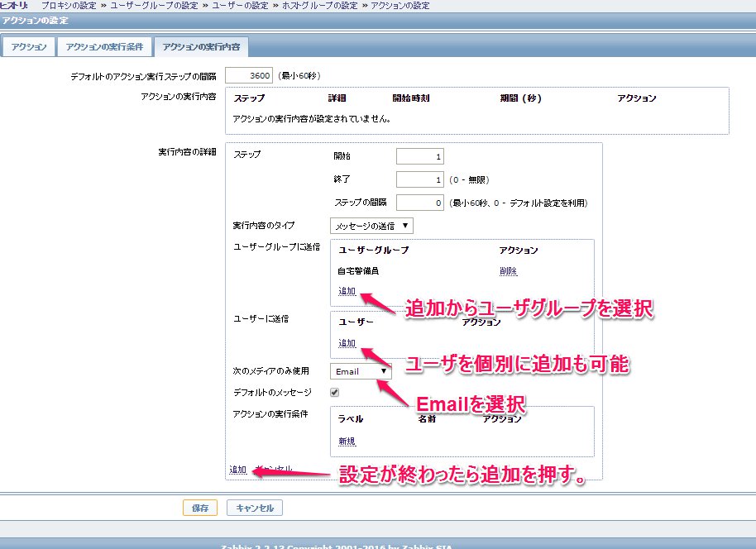Switch to the アクションの実行条件 tab
The height and width of the screenshot is (549, 756).
(104, 47)
